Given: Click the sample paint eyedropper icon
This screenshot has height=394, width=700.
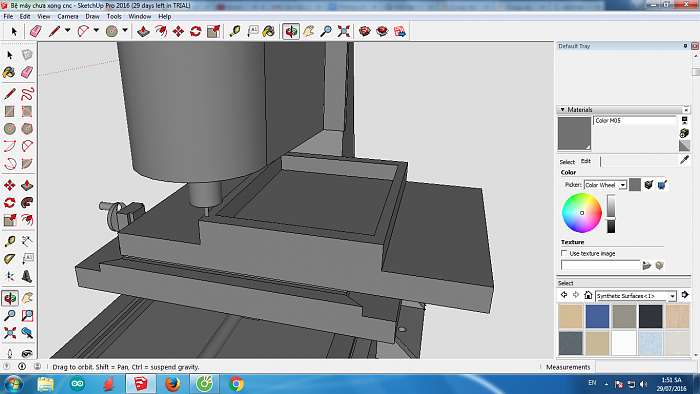Looking at the screenshot, I should pos(684,160).
